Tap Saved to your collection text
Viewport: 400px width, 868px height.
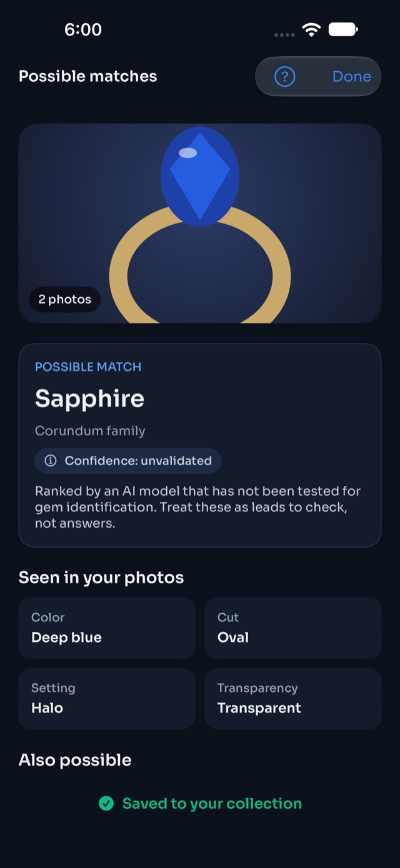click(x=212, y=804)
